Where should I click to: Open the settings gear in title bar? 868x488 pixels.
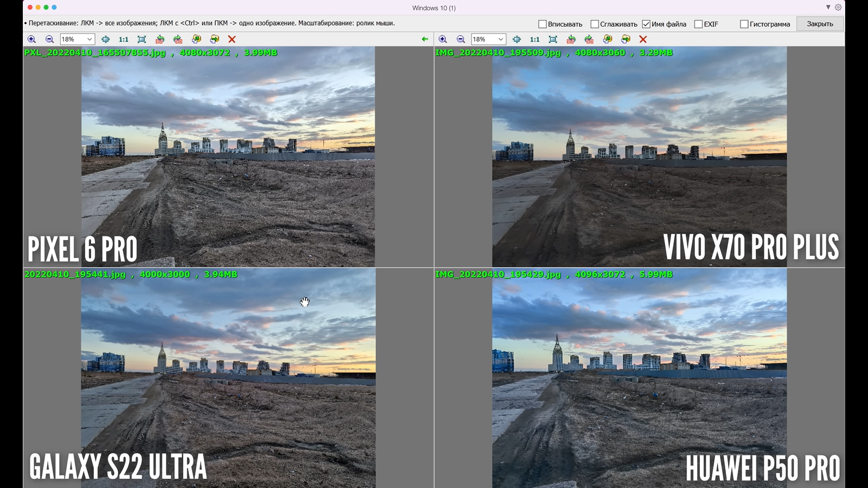838,8
